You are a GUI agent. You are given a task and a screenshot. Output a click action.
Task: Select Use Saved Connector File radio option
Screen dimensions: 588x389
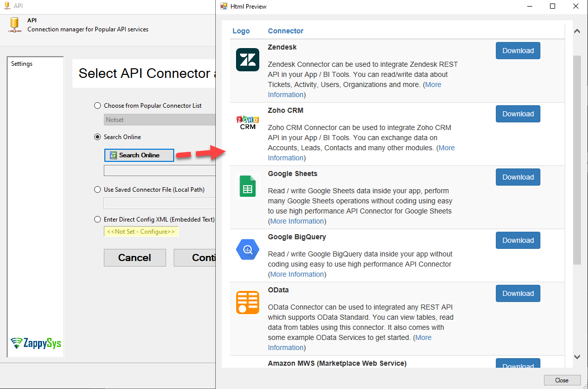98,190
